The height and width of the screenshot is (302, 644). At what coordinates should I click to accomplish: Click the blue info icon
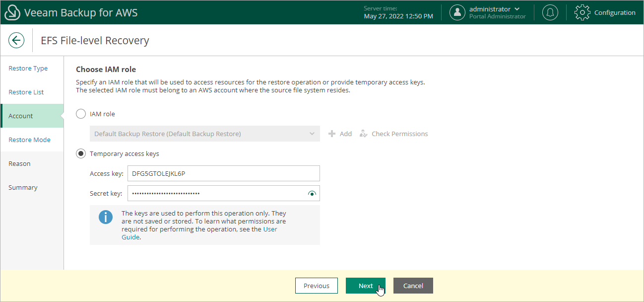105,217
